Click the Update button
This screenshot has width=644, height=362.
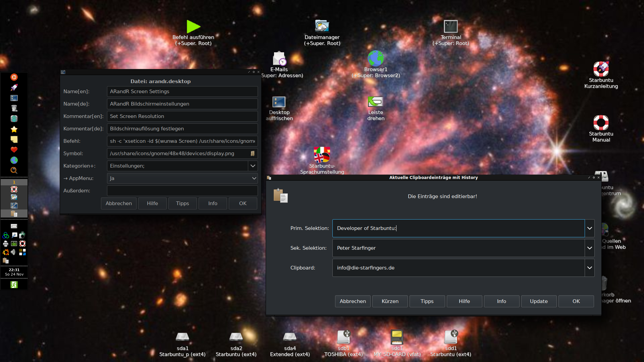coord(539,301)
